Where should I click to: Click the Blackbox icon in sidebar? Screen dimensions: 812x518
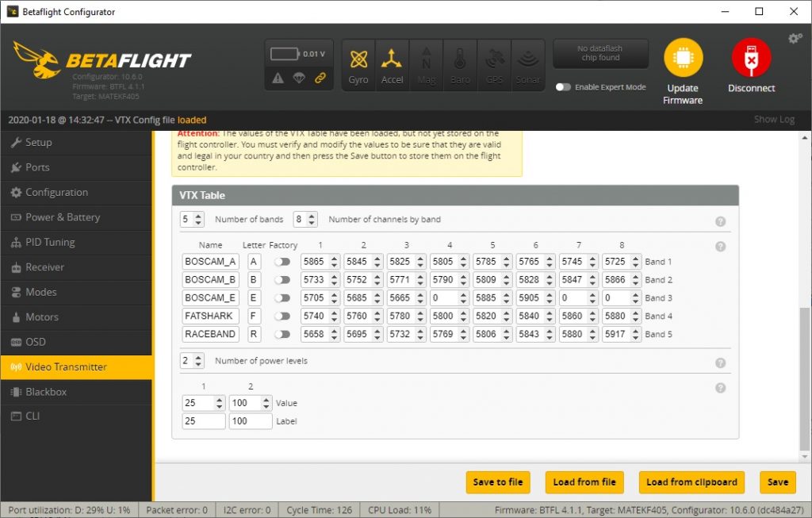(16, 392)
